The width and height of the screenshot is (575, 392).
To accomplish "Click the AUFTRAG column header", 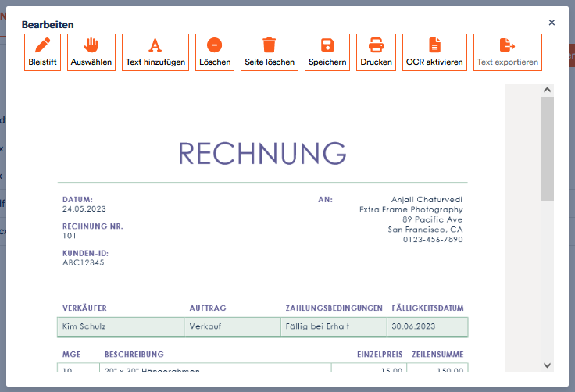I will pyautogui.click(x=208, y=308).
